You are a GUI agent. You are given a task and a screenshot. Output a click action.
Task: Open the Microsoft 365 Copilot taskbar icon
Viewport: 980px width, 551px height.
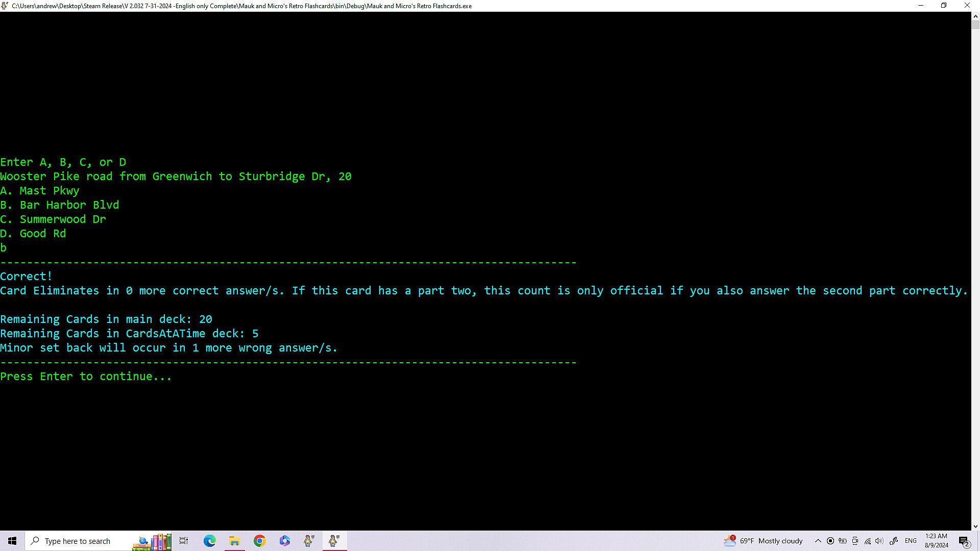point(284,541)
